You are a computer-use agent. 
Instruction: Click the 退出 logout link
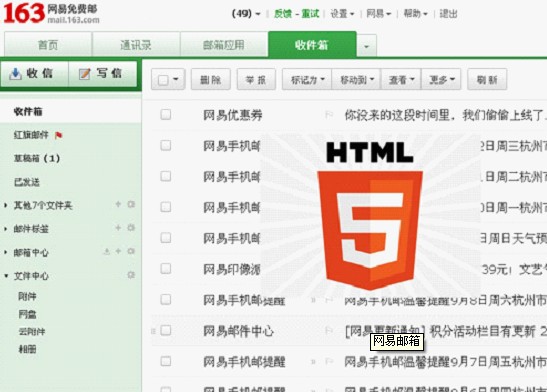coord(448,14)
